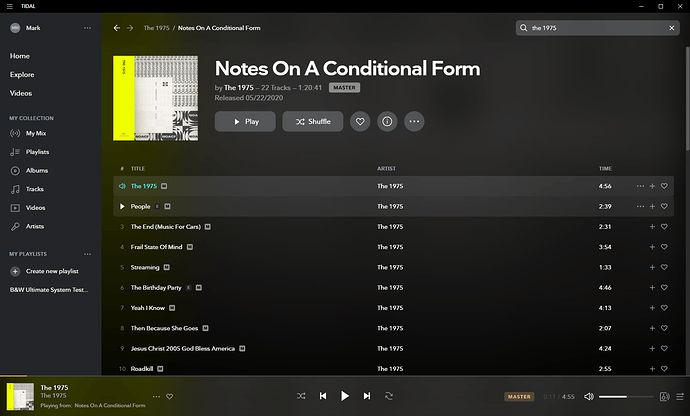Viewport: 690px width, 416px height.
Task: Open sound output device selector
Action: [664, 397]
